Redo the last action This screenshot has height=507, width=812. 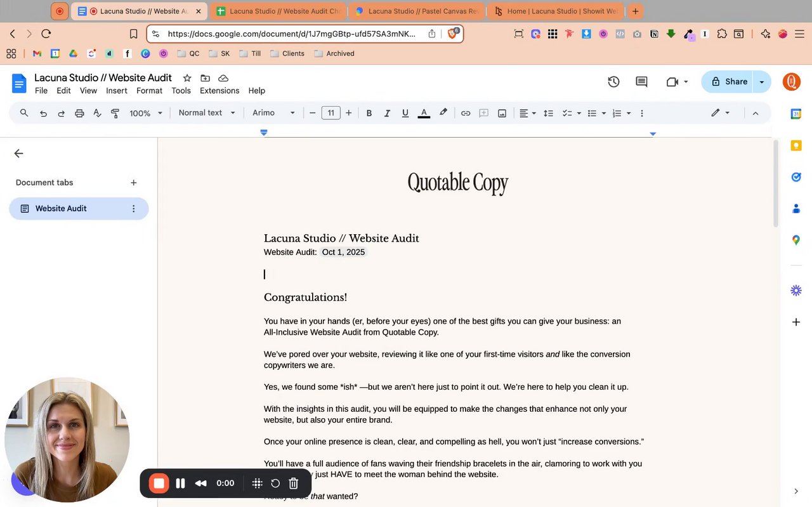[x=62, y=113]
